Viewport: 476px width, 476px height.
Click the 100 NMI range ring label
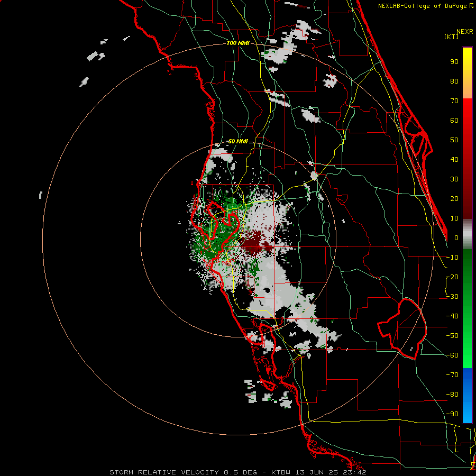[x=238, y=43]
